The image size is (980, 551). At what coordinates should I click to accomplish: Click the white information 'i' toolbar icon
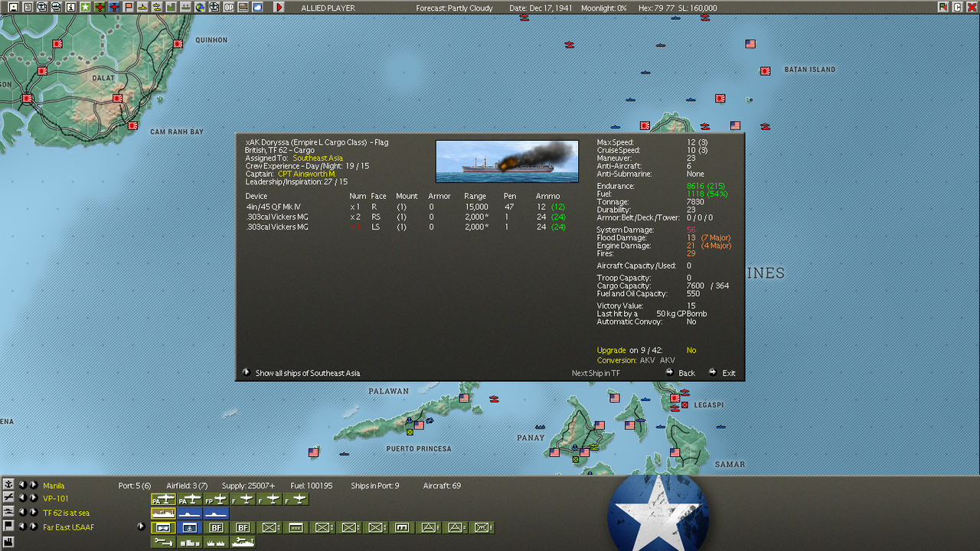[x=70, y=7]
